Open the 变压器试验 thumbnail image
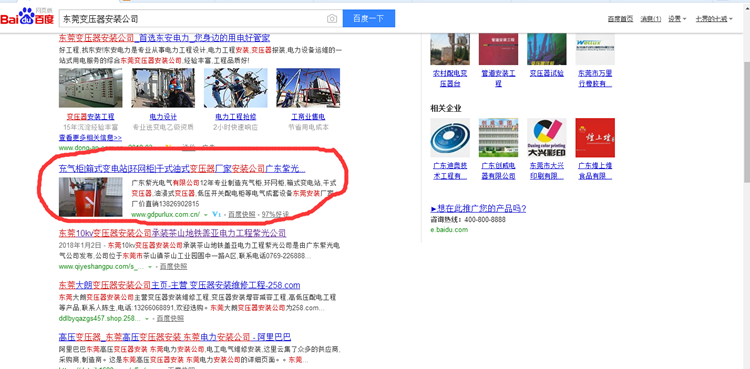The image size is (750, 369). [547, 49]
